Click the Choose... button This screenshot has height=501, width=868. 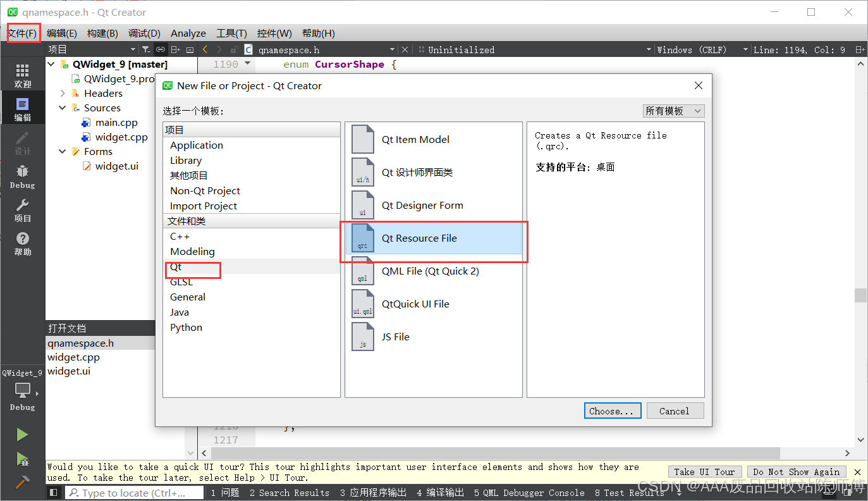(x=613, y=411)
